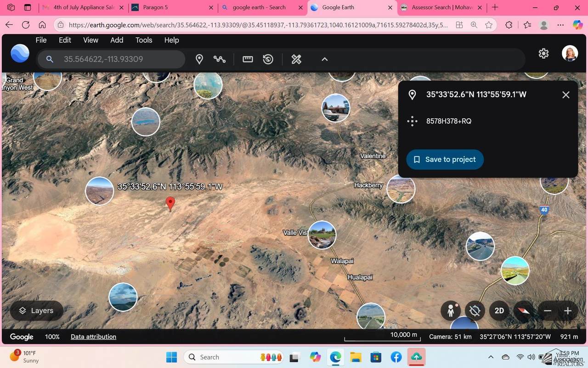
Task: Toggle the fly-to-location target button
Action: (x=475, y=311)
